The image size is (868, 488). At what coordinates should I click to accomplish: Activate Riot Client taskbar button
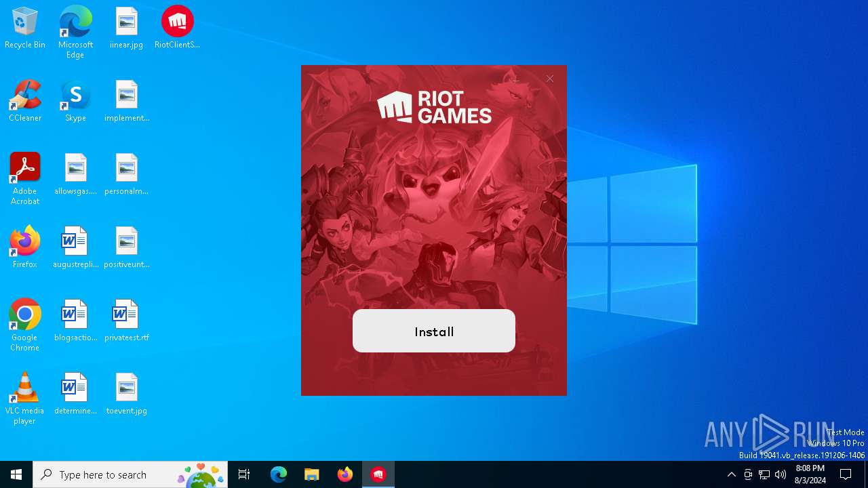pyautogui.click(x=378, y=474)
